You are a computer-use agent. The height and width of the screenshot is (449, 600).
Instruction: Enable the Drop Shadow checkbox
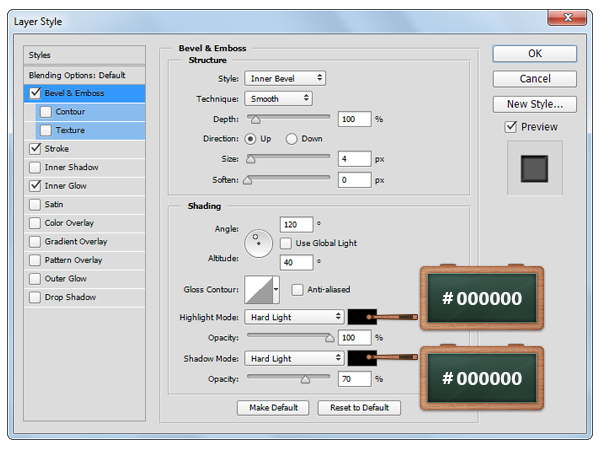36,297
